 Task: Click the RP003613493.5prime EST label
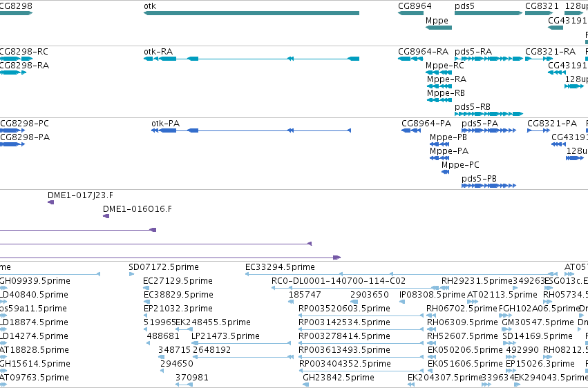(344, 351)
